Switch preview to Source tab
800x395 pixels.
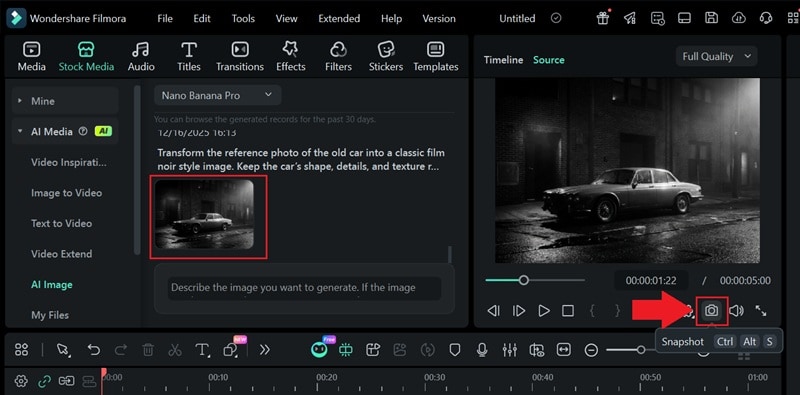[x=548, y=60]
